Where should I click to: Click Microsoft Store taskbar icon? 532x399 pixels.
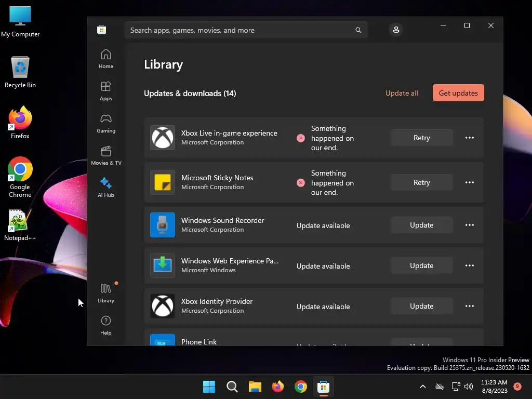click(x=323, y=387)
